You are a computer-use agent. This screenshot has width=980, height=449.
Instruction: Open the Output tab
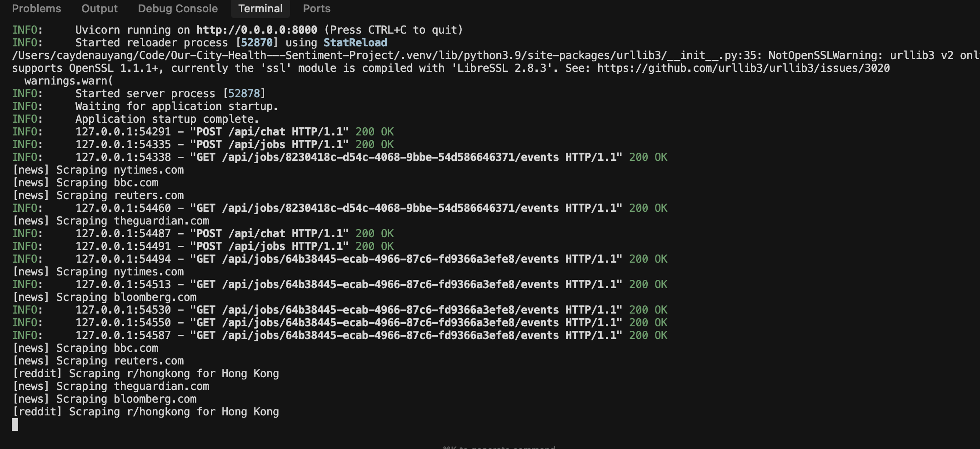point(99,9)
